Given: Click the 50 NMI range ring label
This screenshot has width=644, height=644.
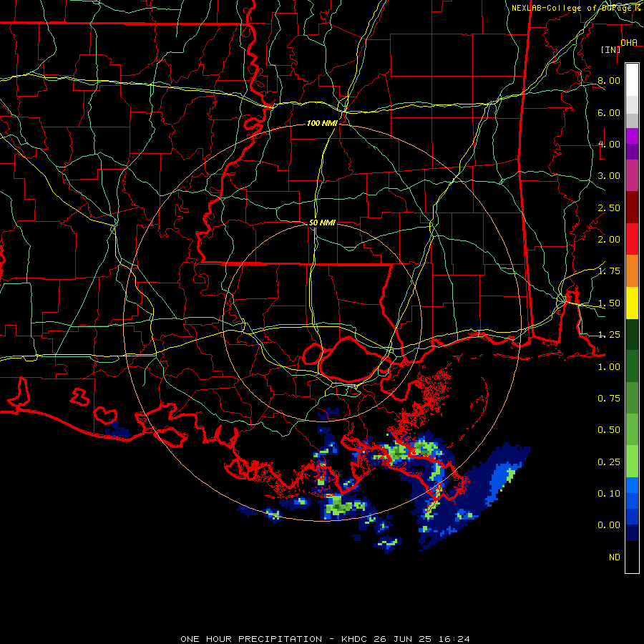Looking at the screenshot, I should click(x=322, y=223).
